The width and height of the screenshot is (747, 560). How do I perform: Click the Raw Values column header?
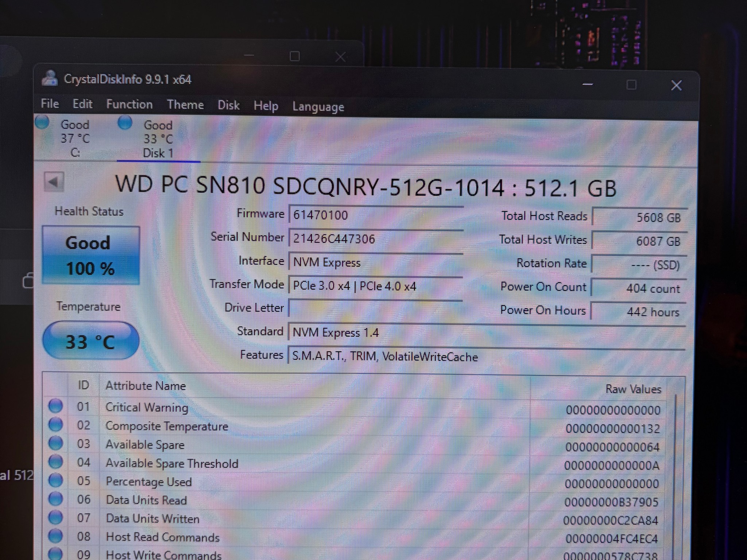click(x=633, y=389)
